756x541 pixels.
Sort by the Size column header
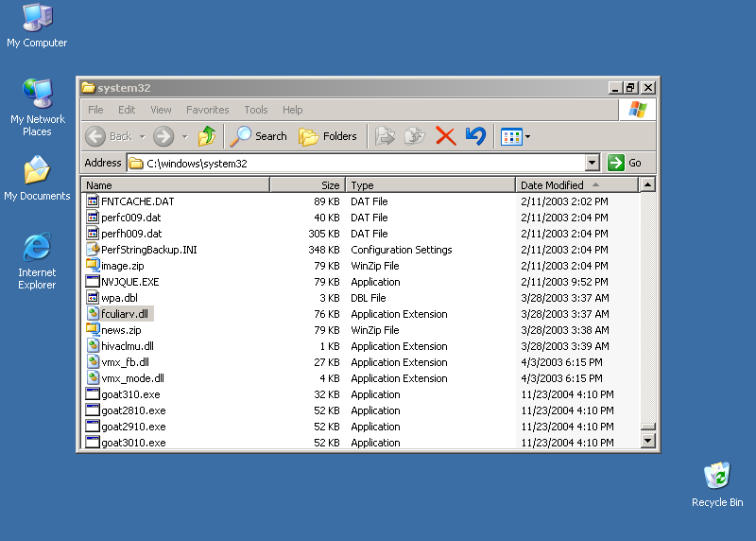[x=308, y=184]
